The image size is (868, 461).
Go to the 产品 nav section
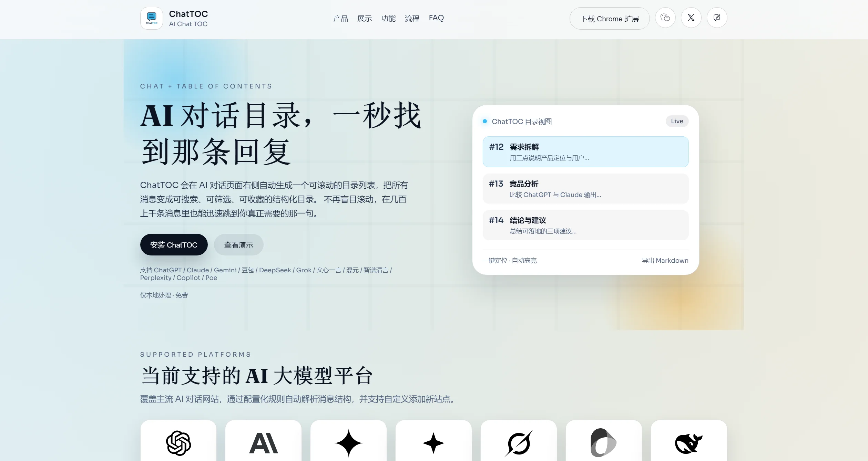(340, 18)
